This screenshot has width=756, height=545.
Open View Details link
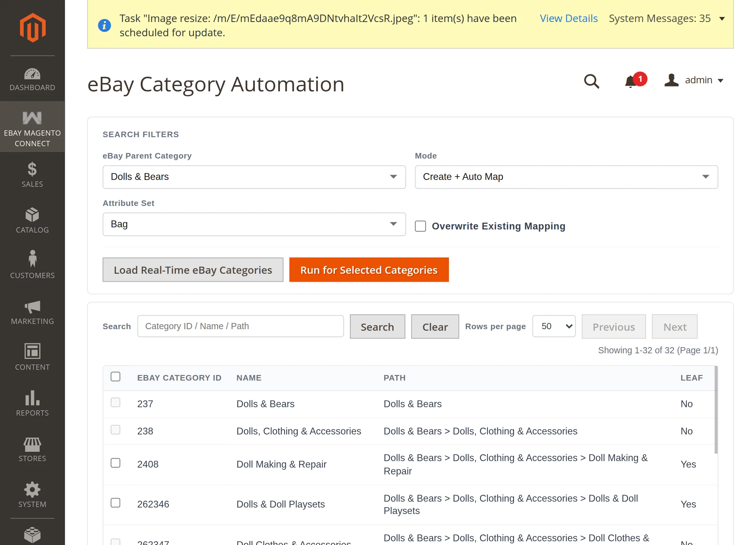point(569,18)
